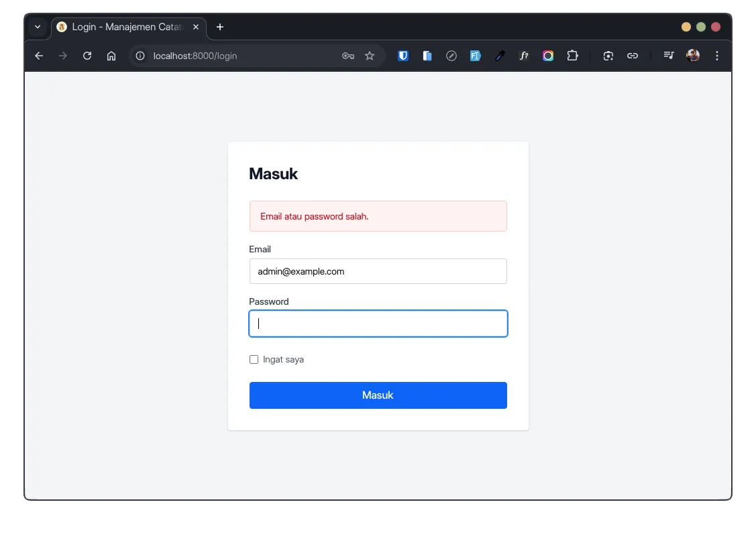
Task: Click the password manager key icon
Action: coord(348,56)
